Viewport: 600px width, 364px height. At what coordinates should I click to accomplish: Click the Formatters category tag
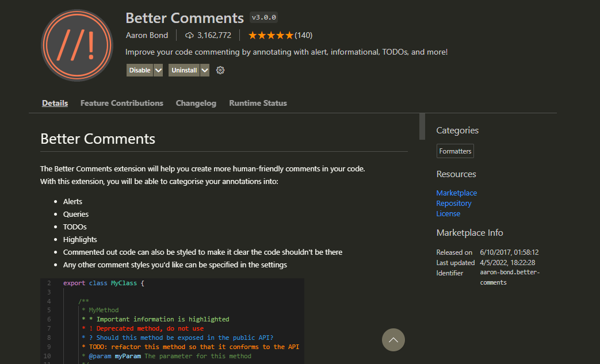455,151
